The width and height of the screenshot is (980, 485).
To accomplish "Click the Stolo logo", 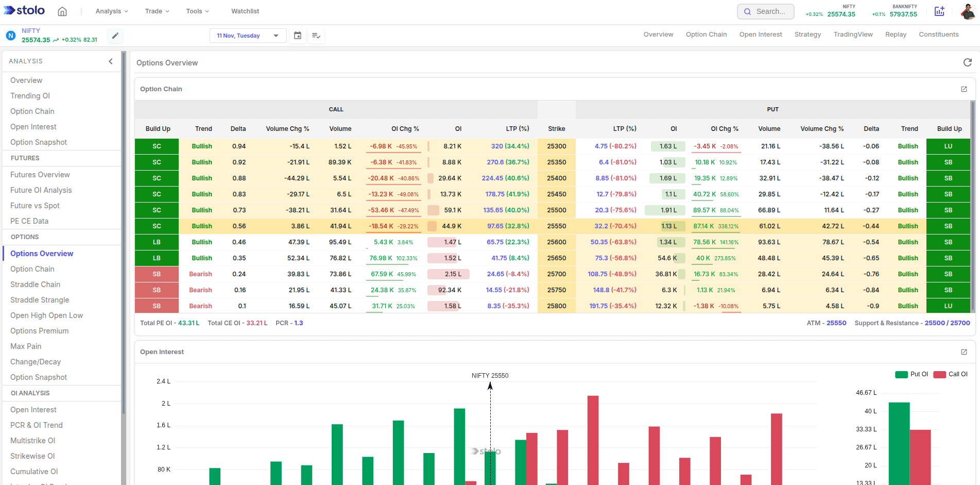I will [x=24, y=10].
